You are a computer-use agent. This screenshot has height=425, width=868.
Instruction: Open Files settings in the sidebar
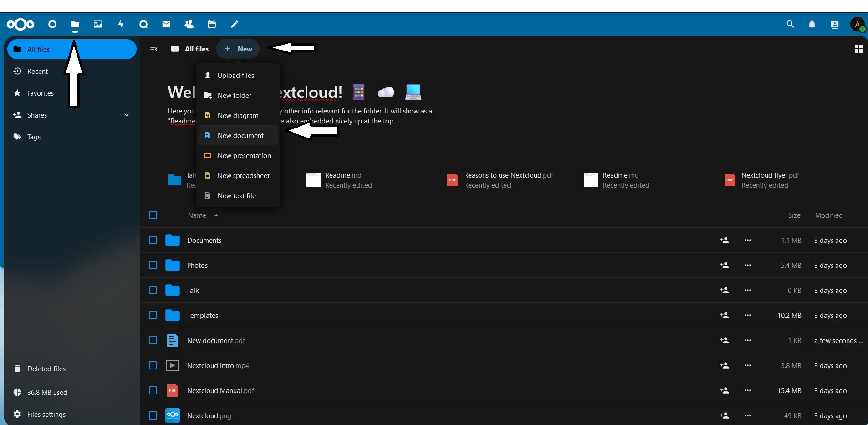click(46, 414)
